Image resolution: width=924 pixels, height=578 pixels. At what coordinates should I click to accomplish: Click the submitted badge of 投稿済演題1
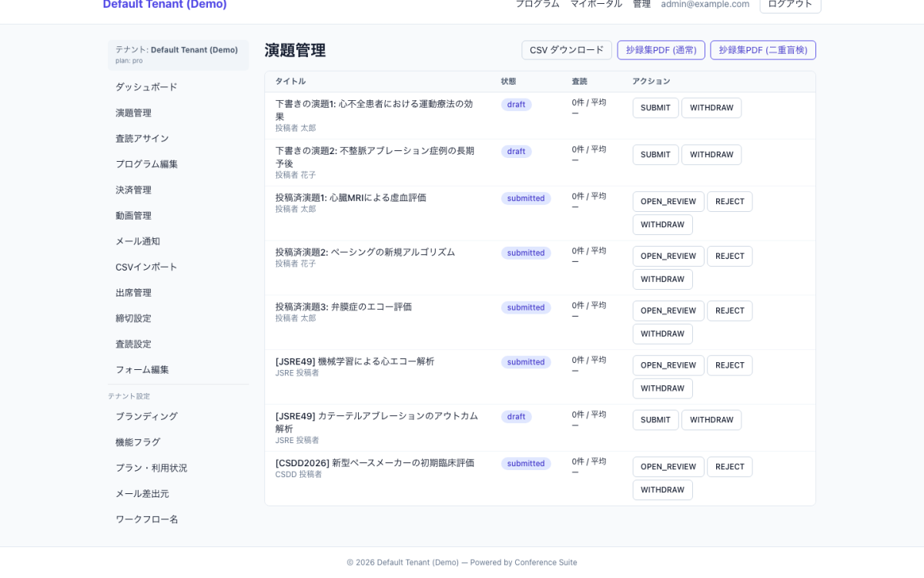pyautogui.click(x=526, y=199)
